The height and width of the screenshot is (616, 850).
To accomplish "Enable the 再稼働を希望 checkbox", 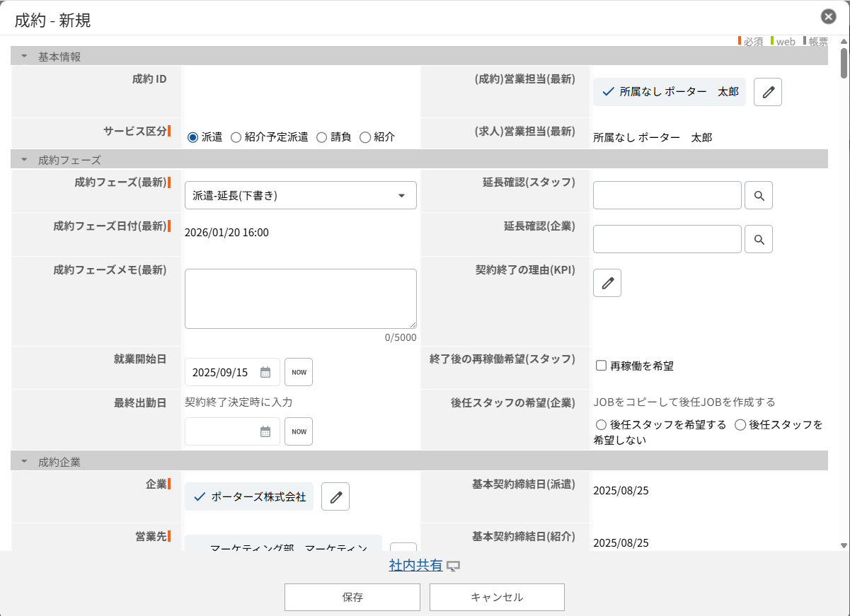I will tap(602, 366).
